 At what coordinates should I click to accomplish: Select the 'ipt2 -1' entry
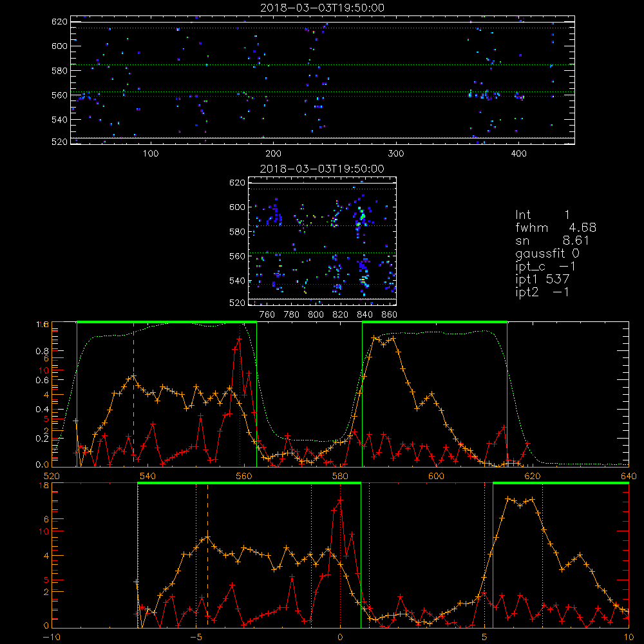point(542,292)
